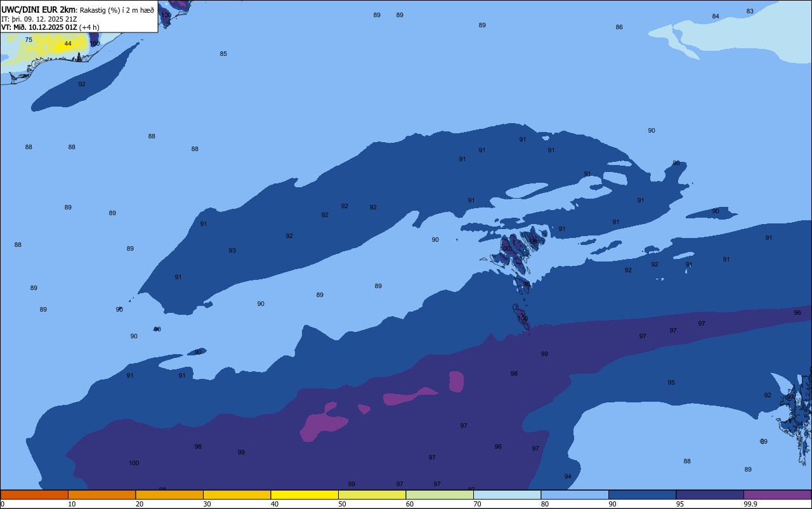812x509 pixels.
Task: Click the map value '44' in yellow area
Action: [68, 44]
